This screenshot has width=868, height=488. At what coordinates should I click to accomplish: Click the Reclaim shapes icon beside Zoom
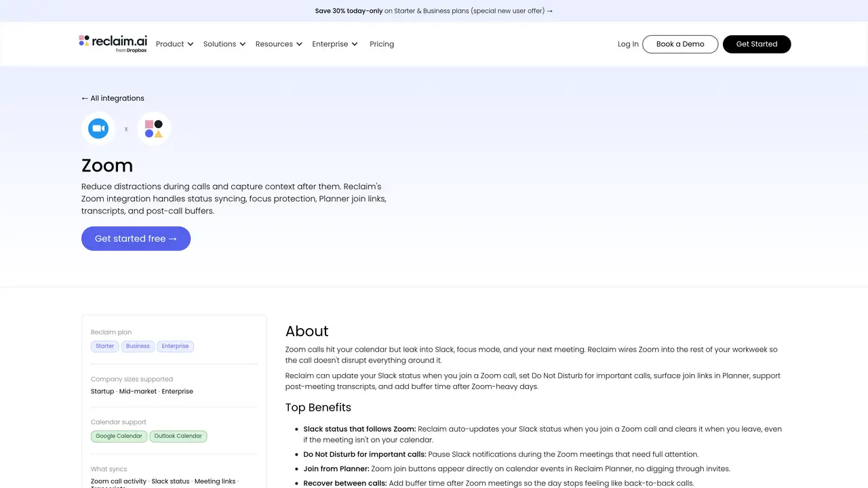(x=154, y=128)
